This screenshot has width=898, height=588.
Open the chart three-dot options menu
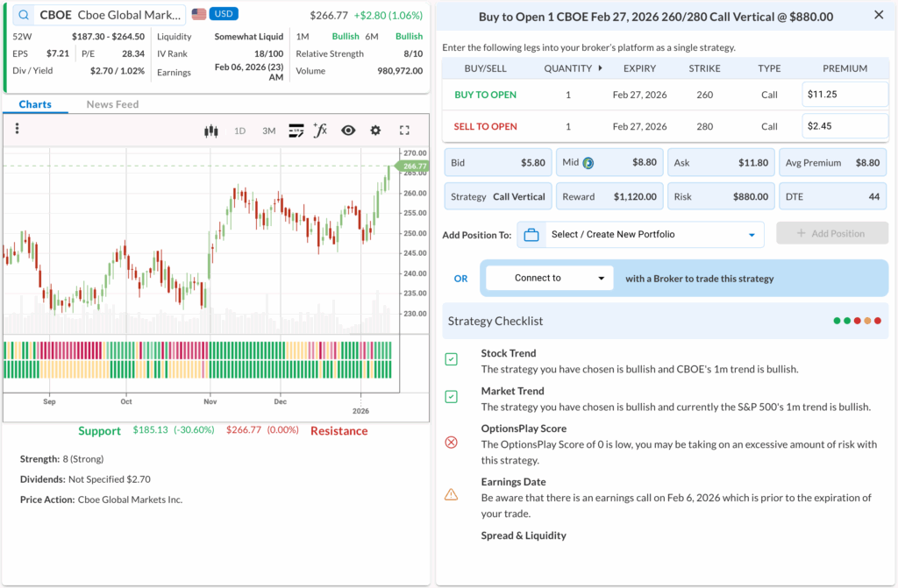[17, 130]
